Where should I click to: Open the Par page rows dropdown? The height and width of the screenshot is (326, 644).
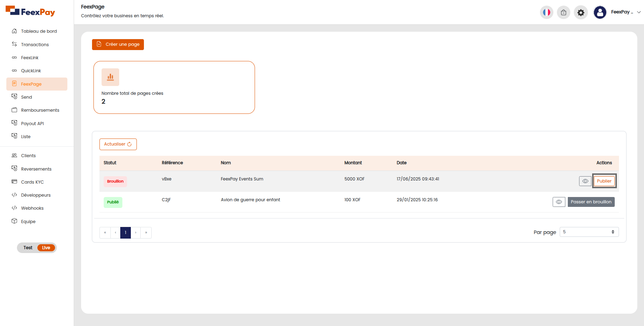click(x=589, y=232)
